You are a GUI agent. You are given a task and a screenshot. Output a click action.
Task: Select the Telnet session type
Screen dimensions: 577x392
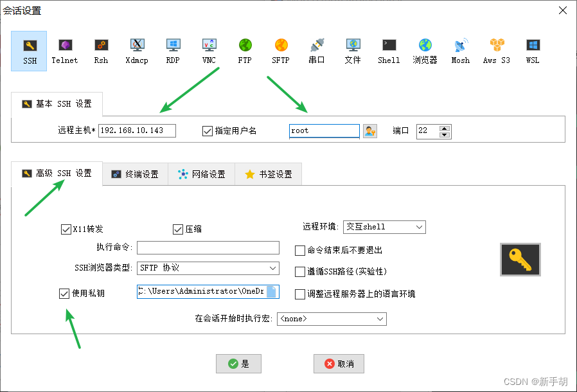[65, 51]
